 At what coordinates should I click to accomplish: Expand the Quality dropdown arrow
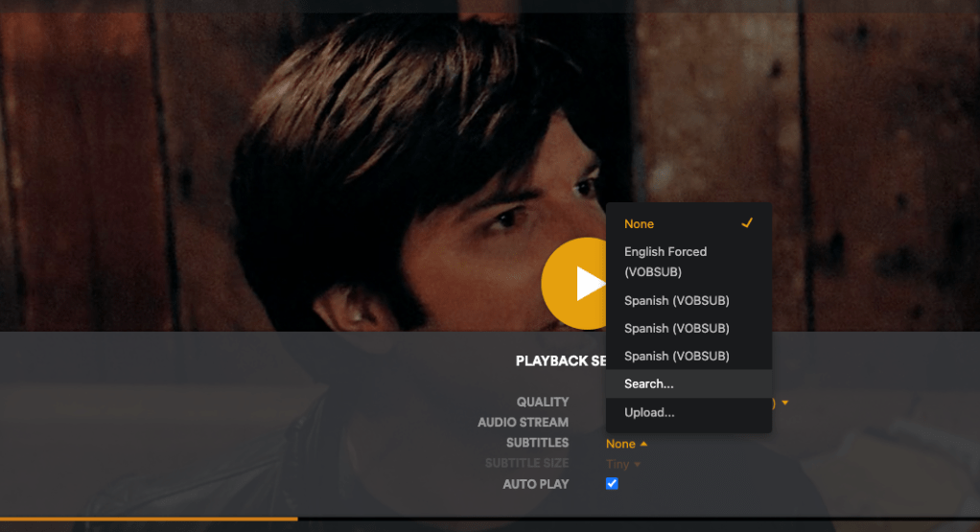pyautogui.click(x=785, y=403)
